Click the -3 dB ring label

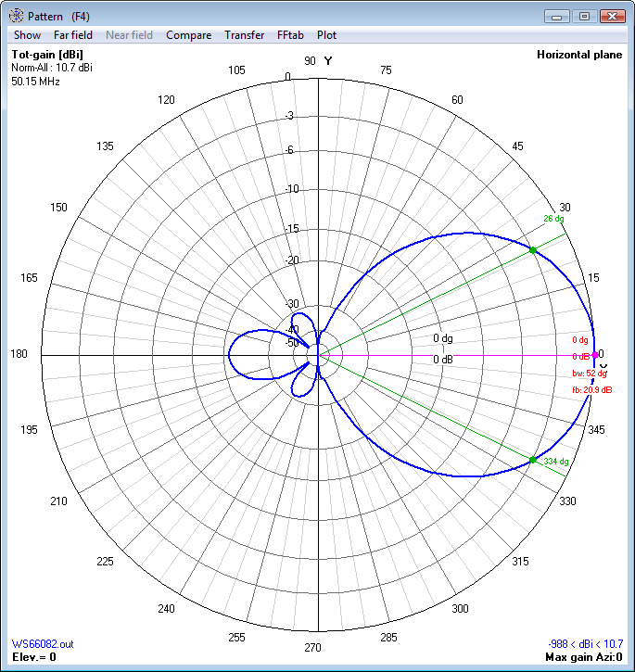pyautogui.click(x=290, y=116)
